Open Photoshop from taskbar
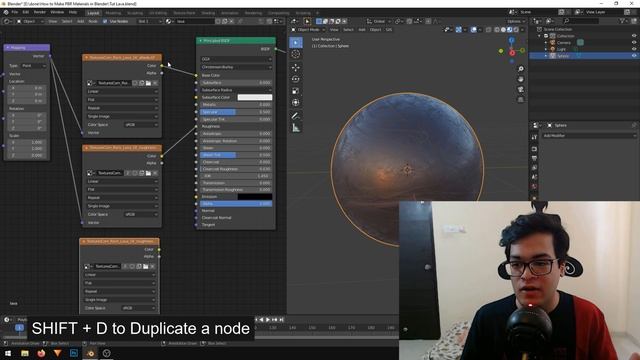 click(74, 353)
